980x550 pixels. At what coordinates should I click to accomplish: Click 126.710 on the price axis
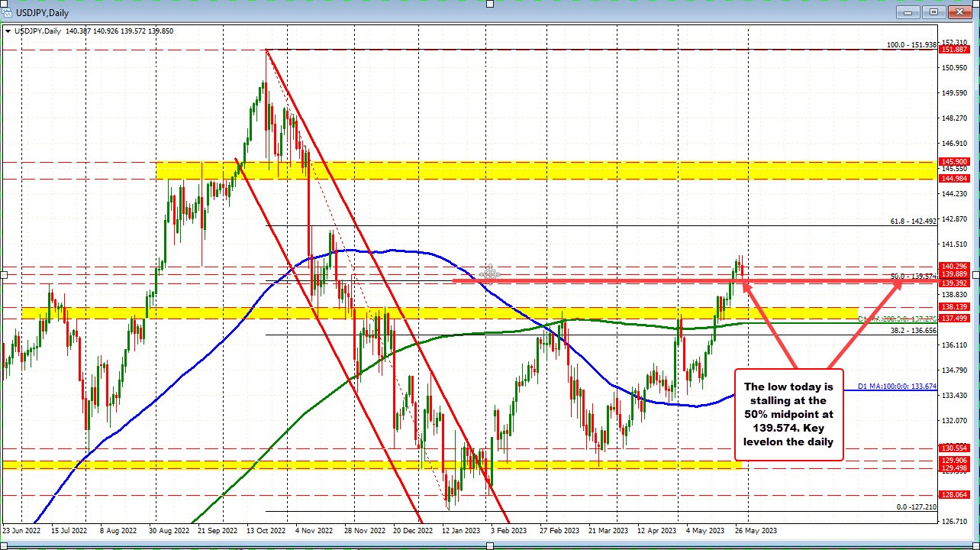click(955, 522)
